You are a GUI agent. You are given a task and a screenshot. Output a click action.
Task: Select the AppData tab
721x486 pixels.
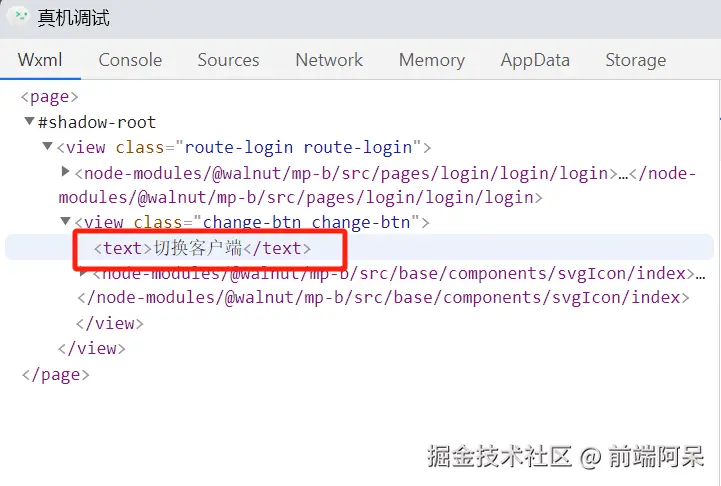(x=535, y=60)
